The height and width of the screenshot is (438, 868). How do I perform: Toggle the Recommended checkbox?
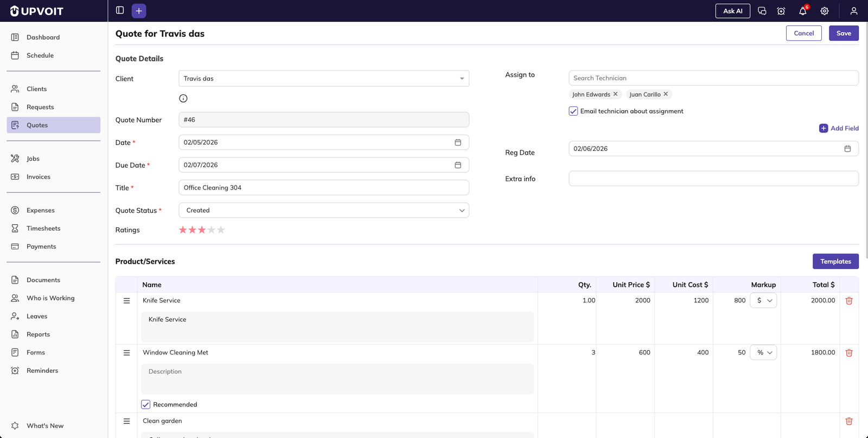146,404
